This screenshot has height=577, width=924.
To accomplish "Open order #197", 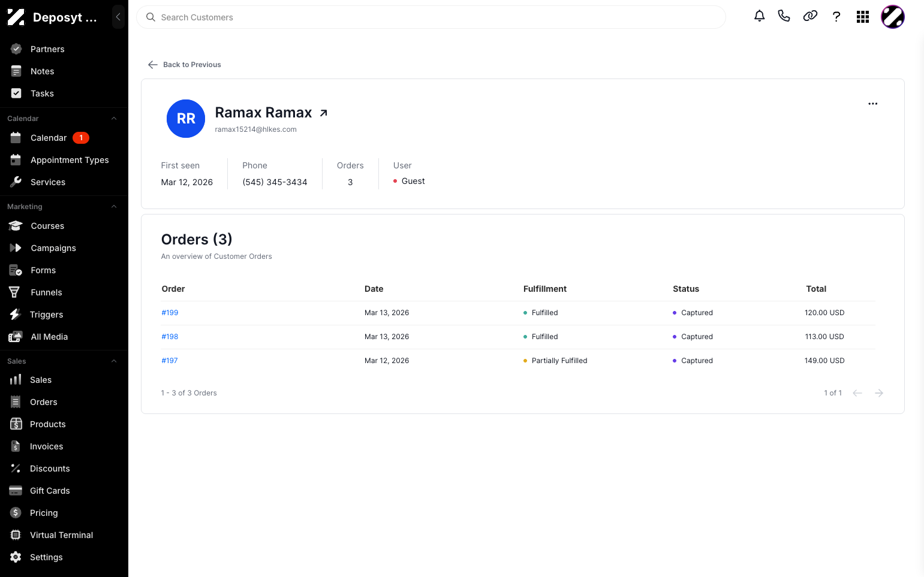I will point(170,361).
